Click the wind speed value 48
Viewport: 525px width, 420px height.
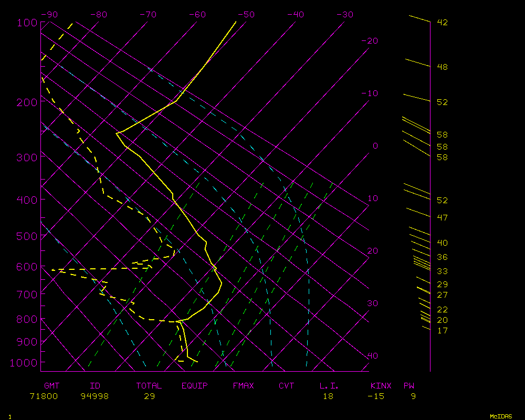pos(442,67)
